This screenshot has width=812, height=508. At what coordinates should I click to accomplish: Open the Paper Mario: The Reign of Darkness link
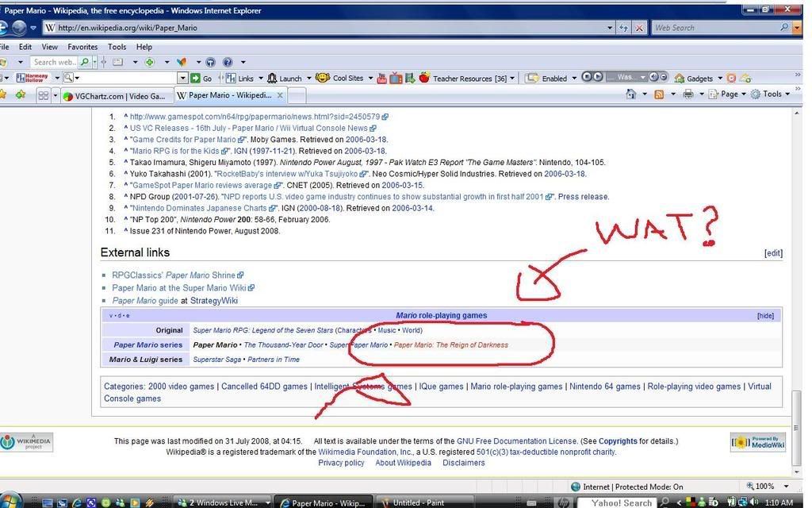tap(450, 345)
